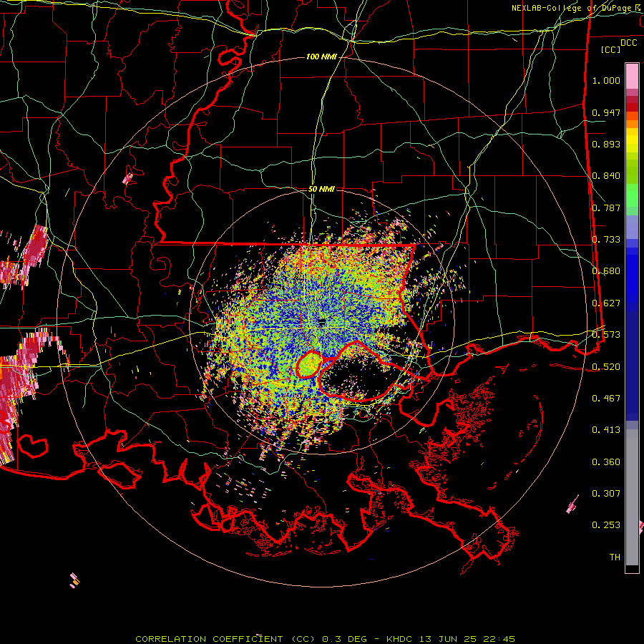Click the 0.947 scale value
This screenshot has height=644, width=644.
pos(606,112)
